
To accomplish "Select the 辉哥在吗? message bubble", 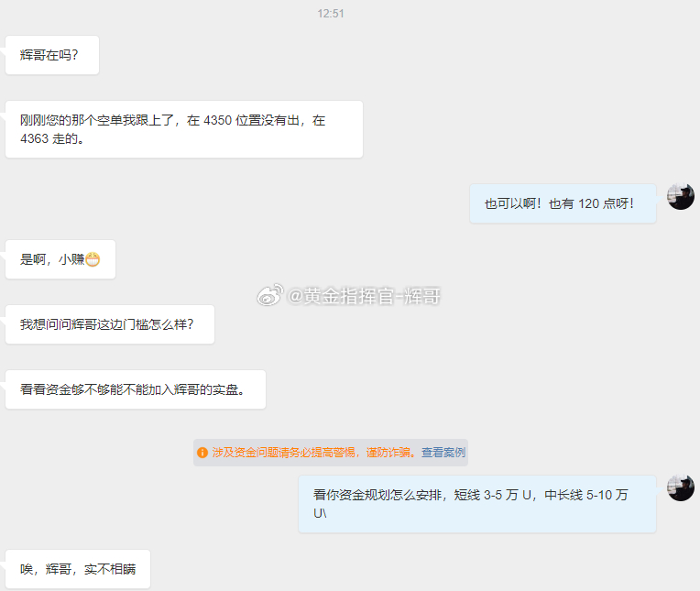I will point(52,55).
